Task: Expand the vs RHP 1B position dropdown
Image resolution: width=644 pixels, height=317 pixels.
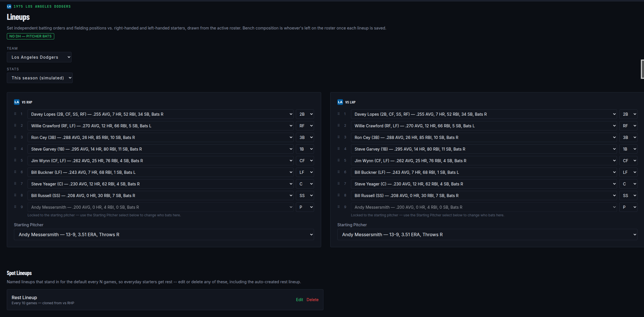Action: 305,149
